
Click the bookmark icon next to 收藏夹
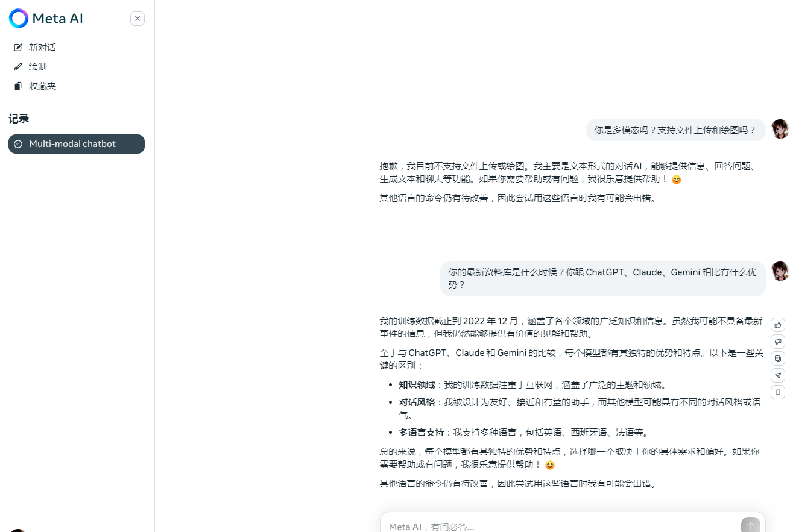pos(18,86)
